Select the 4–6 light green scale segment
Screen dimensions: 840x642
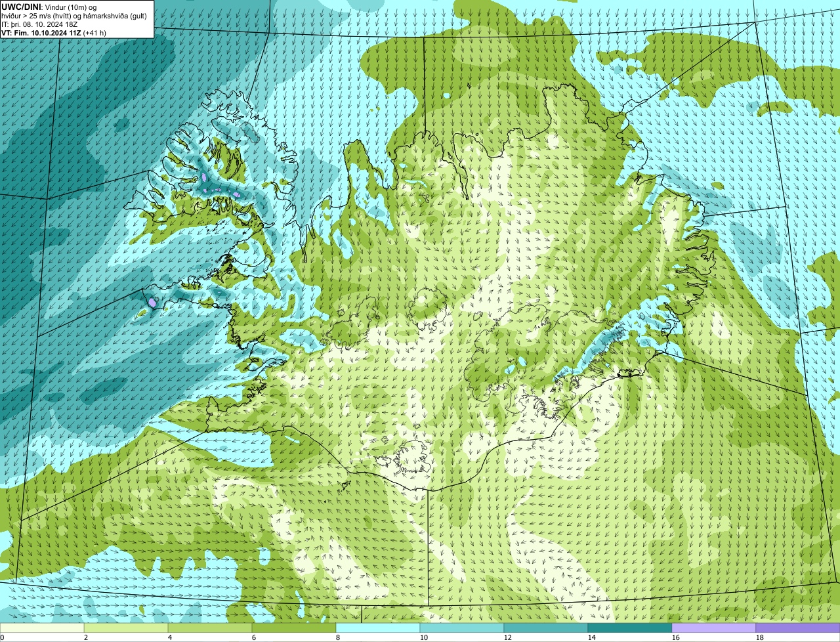(x=210, y=628)
